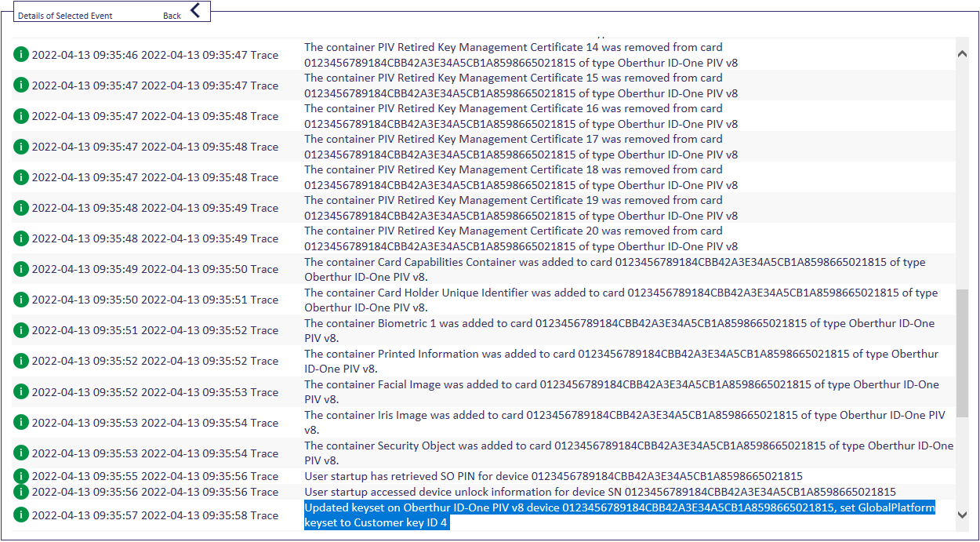The height and width of the screenshot is (542, 980).
Task: Click the Back label
Action: (172, 16)
